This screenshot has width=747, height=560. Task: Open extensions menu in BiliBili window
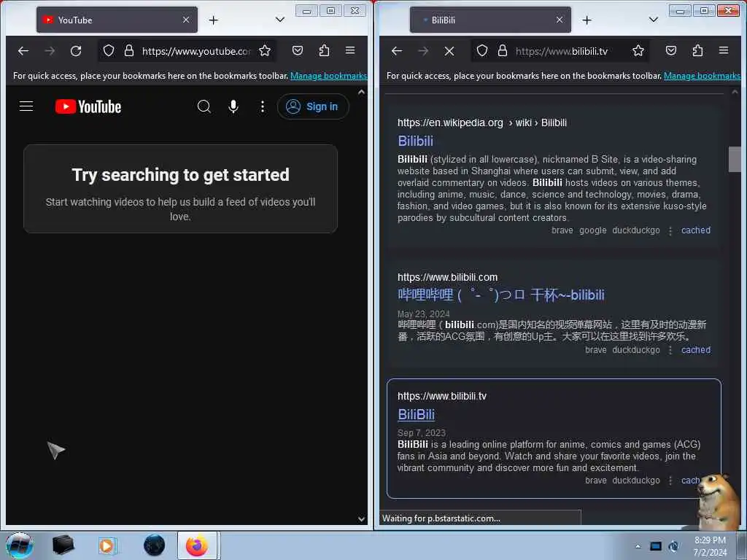[697, 50]
